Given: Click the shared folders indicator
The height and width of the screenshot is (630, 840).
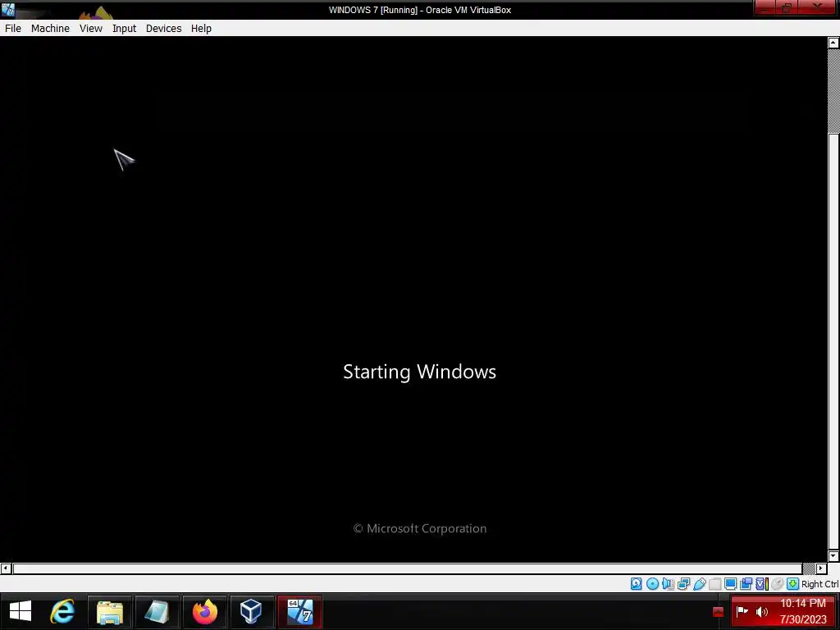Looking at the screenshot, I should click(714, 584).
